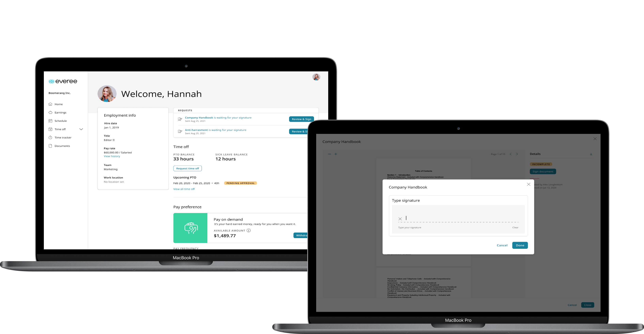
Task: Click the user avatar profile icon top-right
Action: tap(316, 77)
